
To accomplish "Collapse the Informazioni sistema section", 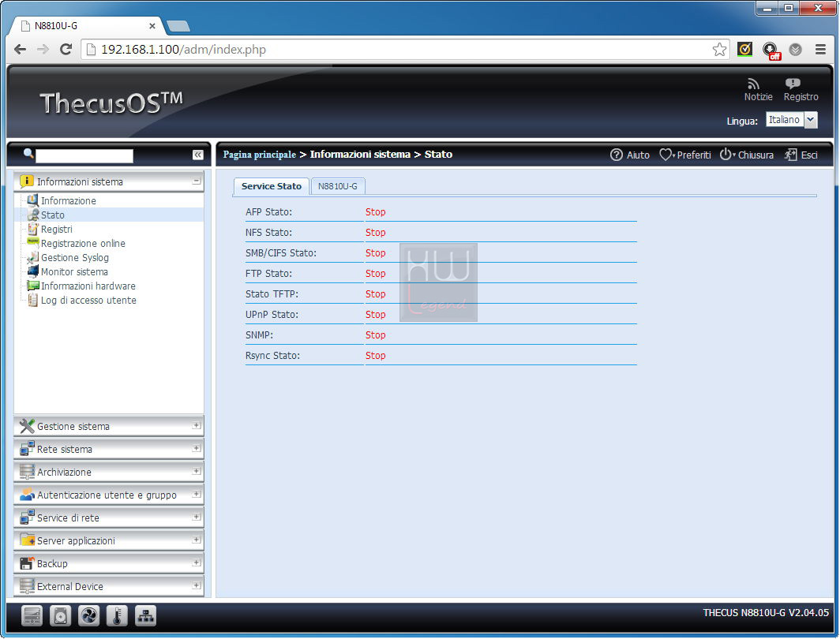I will [x=197, y=181].
